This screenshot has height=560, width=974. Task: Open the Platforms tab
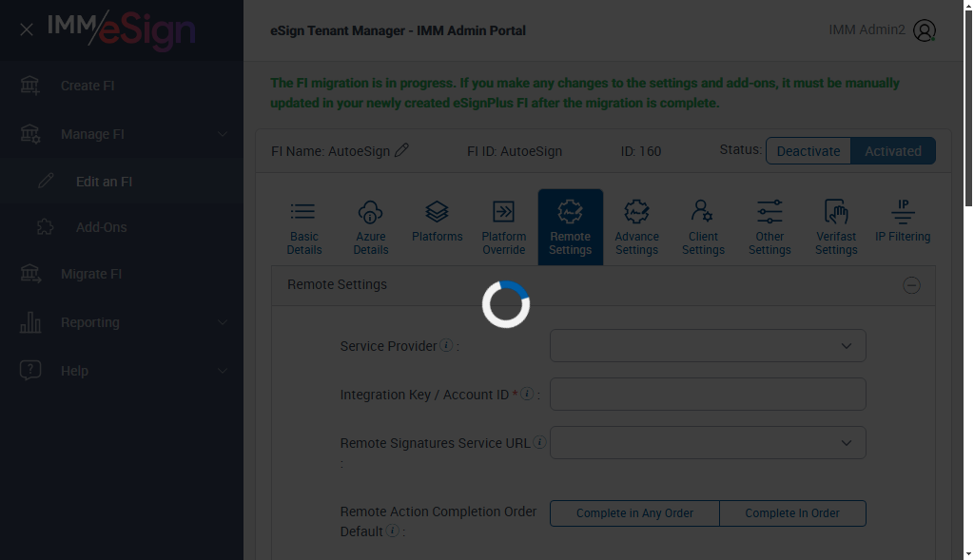point(437,227)
